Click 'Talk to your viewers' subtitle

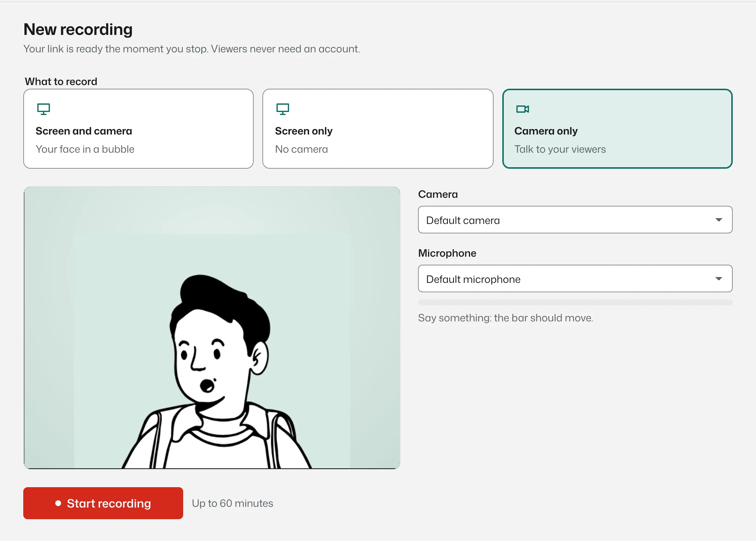pos(560,149)
